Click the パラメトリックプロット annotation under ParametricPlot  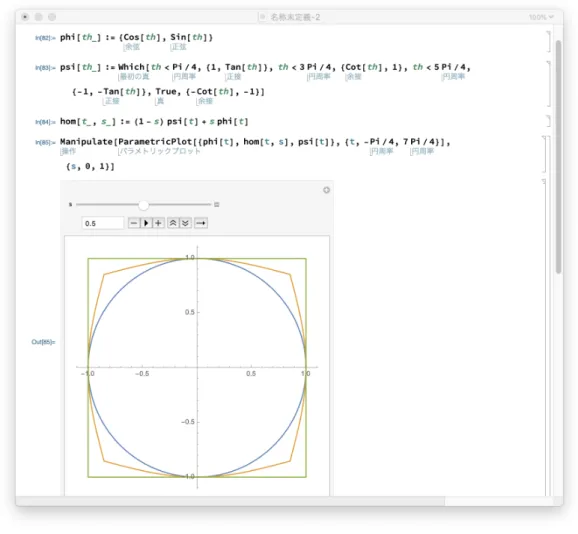click(x=160, y=151)
